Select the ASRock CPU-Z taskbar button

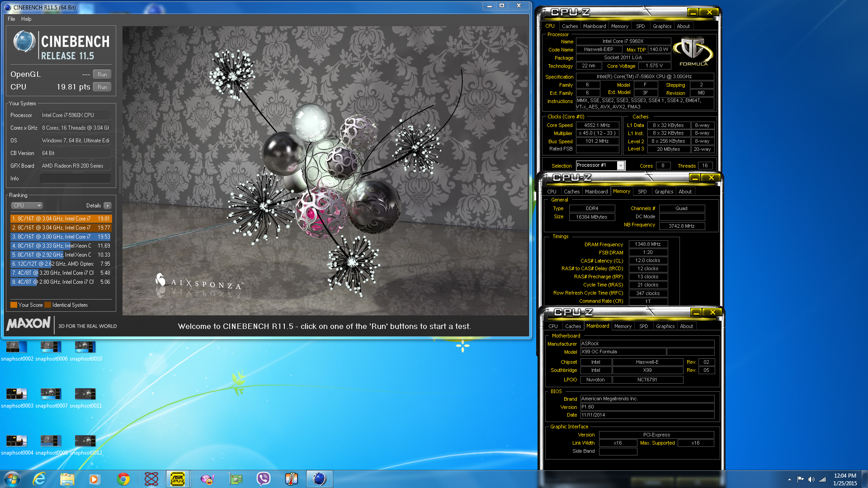click(x=178, y=479)
